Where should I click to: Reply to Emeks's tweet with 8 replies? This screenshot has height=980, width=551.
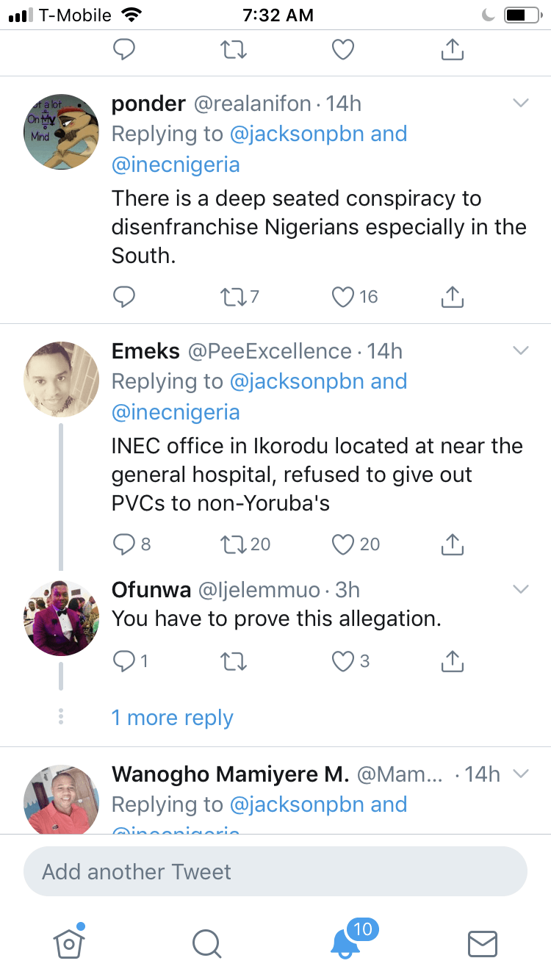[x=123, y=544]
